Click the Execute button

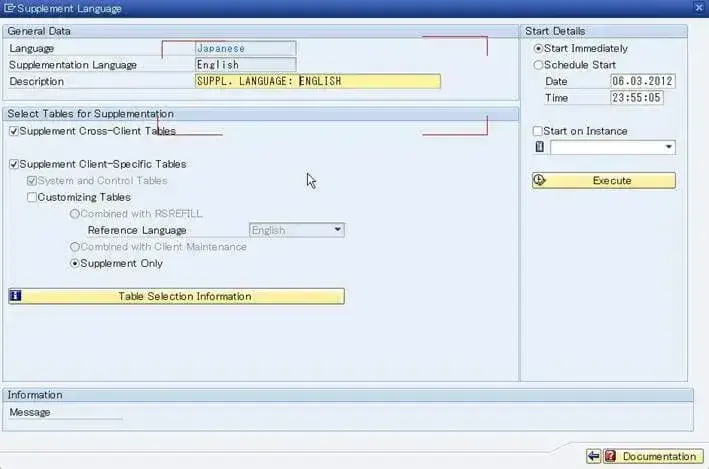click(x=604, y=180)
